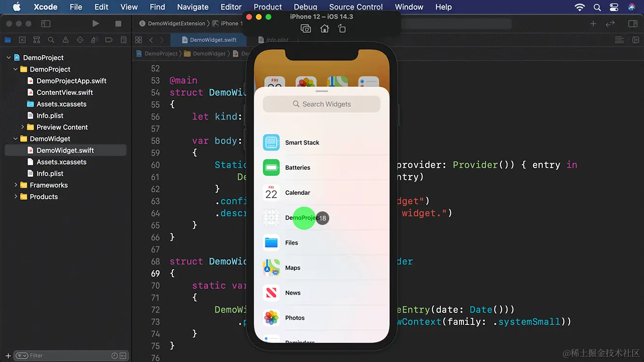The image size is (644, 362).
Task: Choose Calendar widget
Action: [322, 193]
